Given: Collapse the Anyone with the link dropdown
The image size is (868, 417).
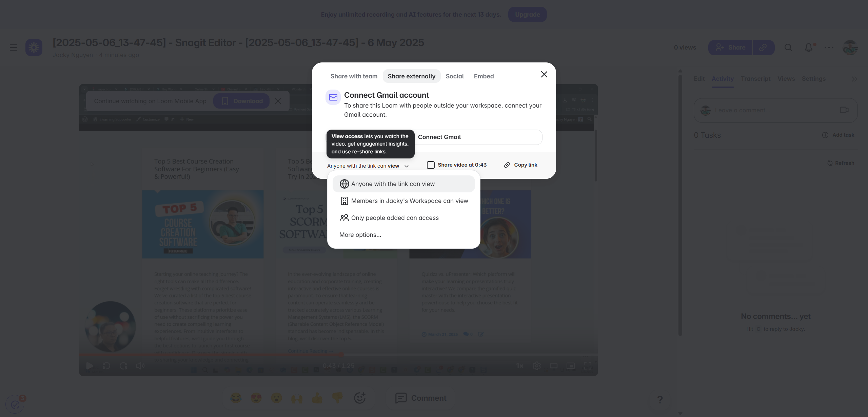Looking at the screenshot, I should [368, 166].
